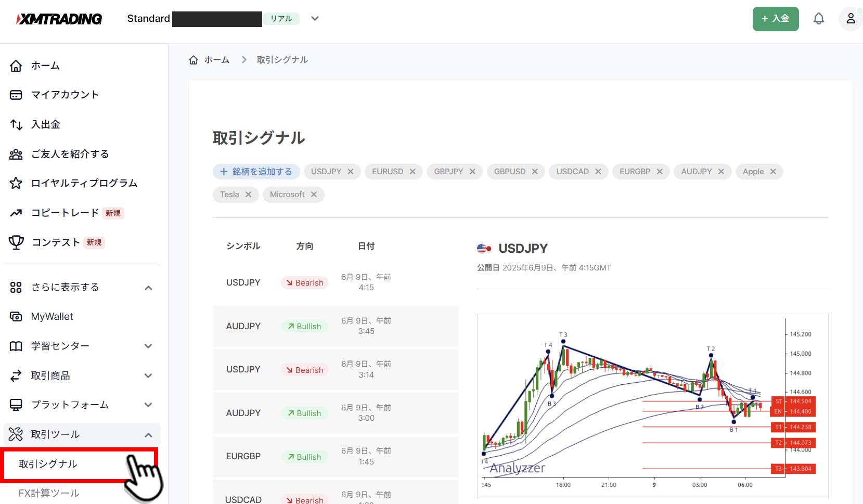Viewport: 863px width, 504px height.
Task: Click the XMTrading logo
Action: pos(59,19)
